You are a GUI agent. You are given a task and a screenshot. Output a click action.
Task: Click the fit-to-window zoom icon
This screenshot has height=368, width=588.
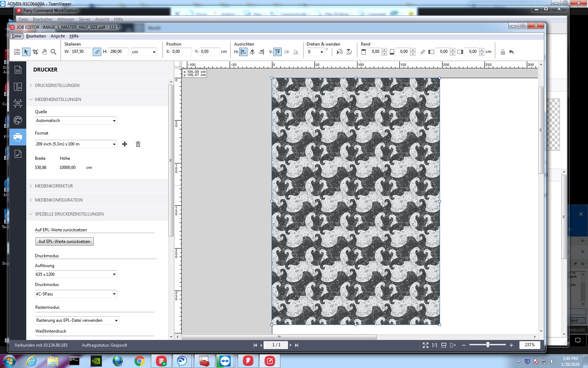[x=425, y=345]
